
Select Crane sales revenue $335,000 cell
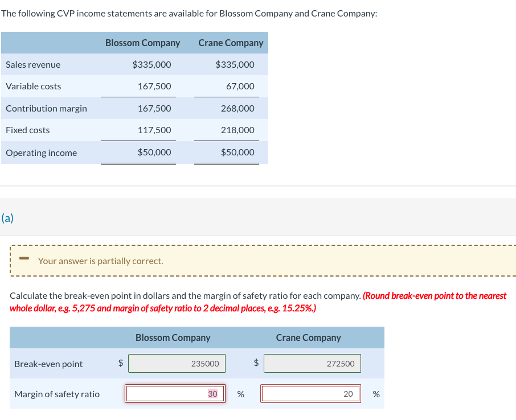pyautogui.click(x=235, y=64)
